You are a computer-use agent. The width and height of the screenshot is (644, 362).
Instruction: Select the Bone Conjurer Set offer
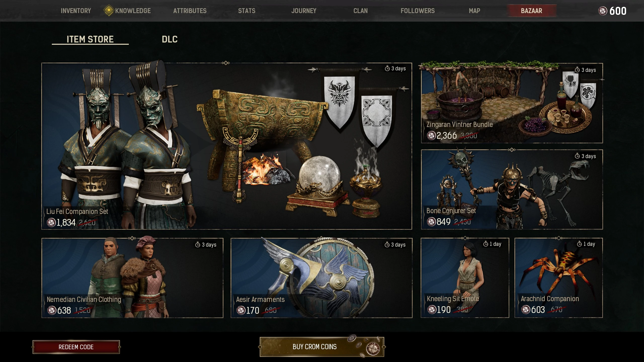(512, 190)
